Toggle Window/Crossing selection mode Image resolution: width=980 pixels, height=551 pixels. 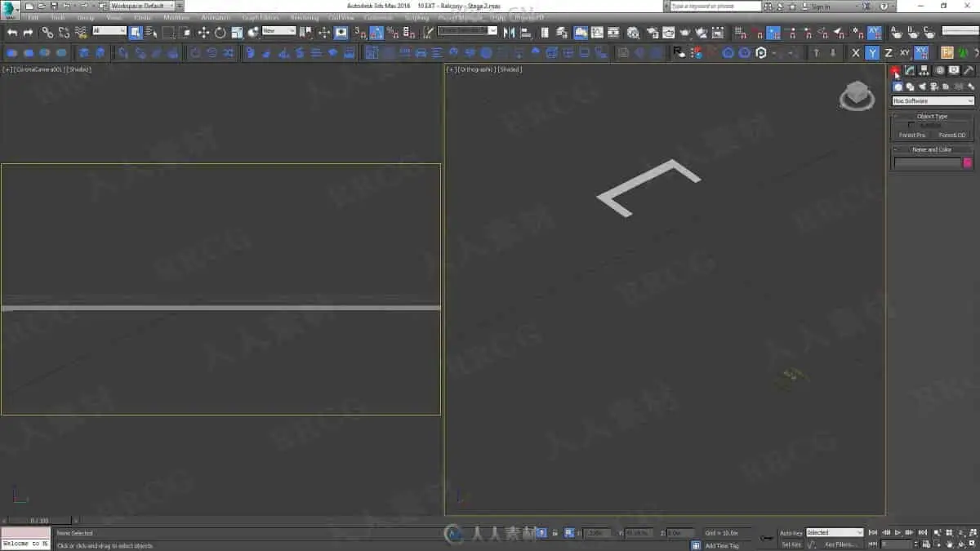185,33
